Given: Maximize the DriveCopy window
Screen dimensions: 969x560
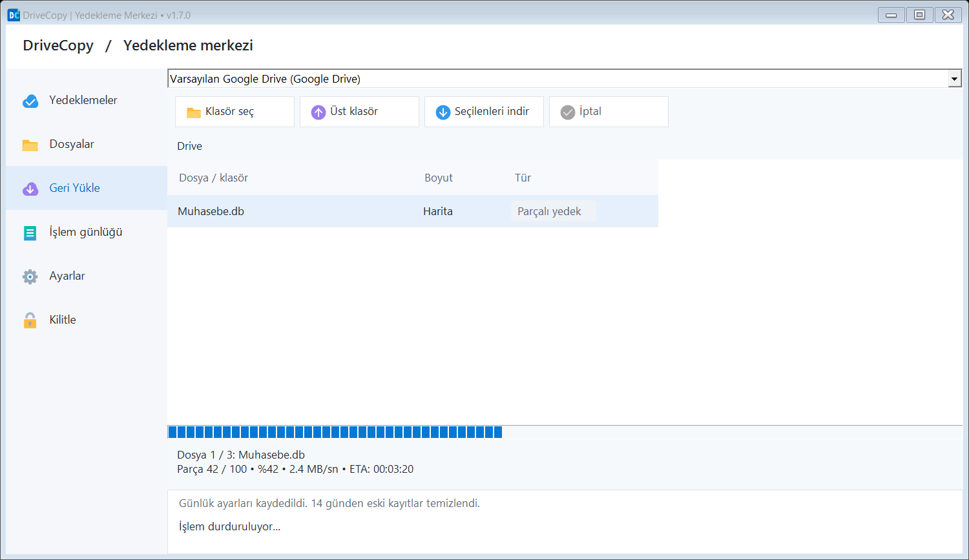Looking at the screenshot, I should (919, 15).
